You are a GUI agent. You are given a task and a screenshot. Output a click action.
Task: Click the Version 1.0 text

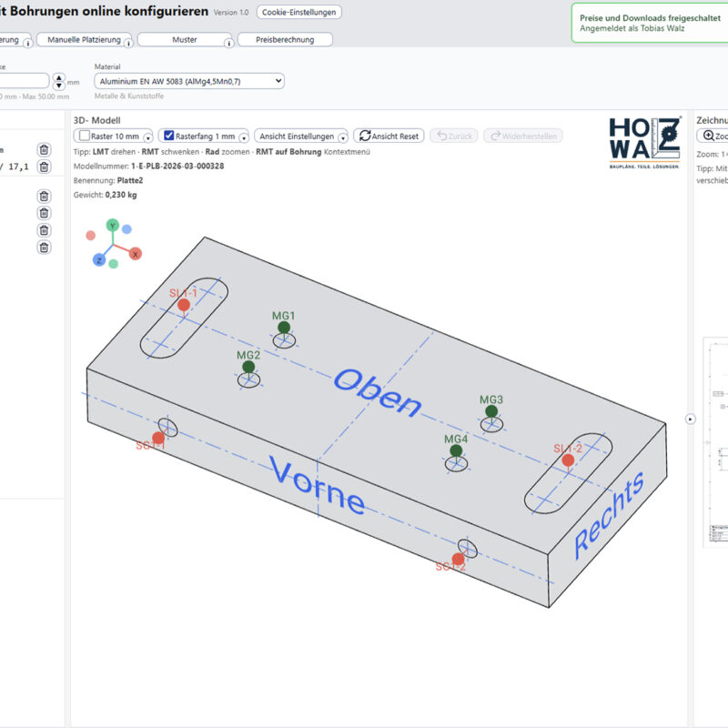(x=231, y=13)
